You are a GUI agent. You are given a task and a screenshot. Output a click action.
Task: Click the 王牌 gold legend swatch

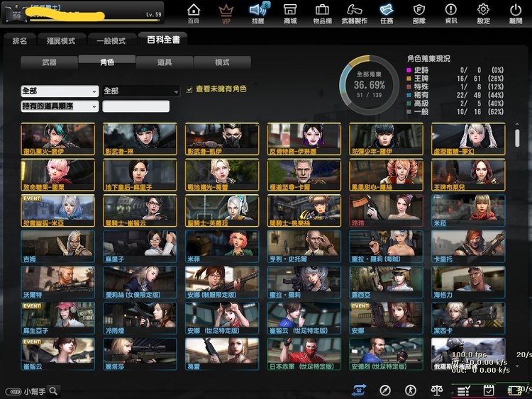pos(409,79)
